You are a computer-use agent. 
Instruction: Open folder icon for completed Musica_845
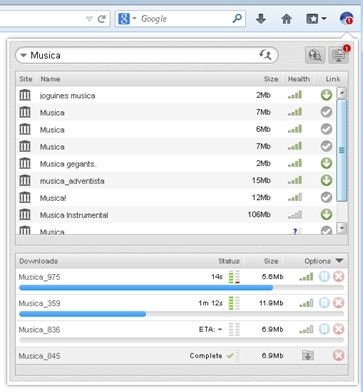(308, 355)
